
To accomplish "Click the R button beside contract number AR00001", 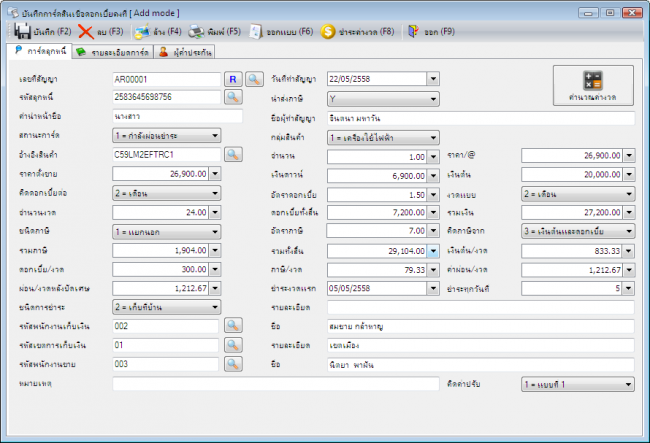I will (x=233, y=78).
